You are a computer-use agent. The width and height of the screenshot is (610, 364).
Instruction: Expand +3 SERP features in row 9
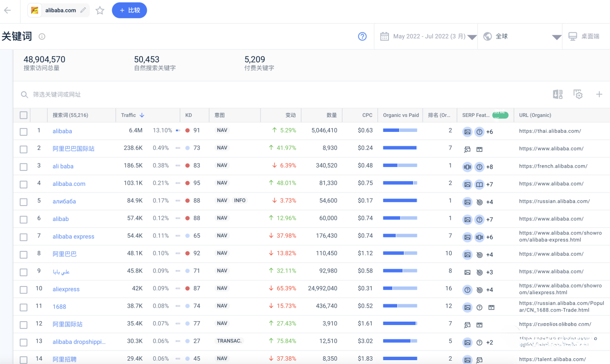pos(489,273)
